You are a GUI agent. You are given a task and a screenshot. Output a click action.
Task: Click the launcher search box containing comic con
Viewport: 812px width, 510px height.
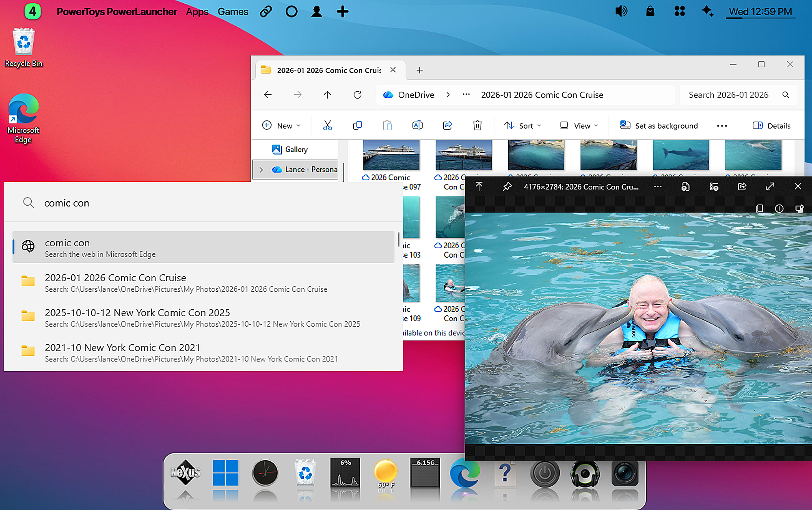pyautogui.click(x=203, y=203)
